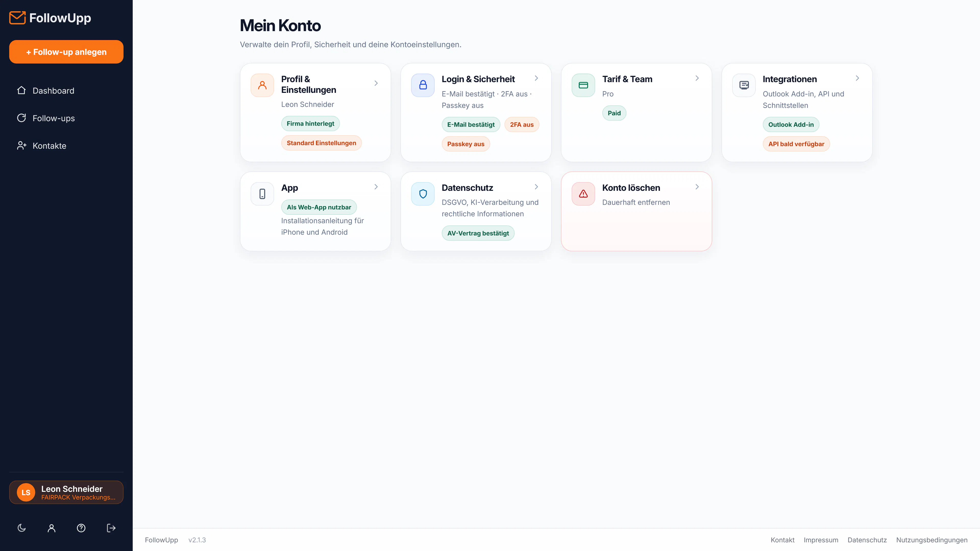Click the API bald verfügbar badge

coord(796,144)
